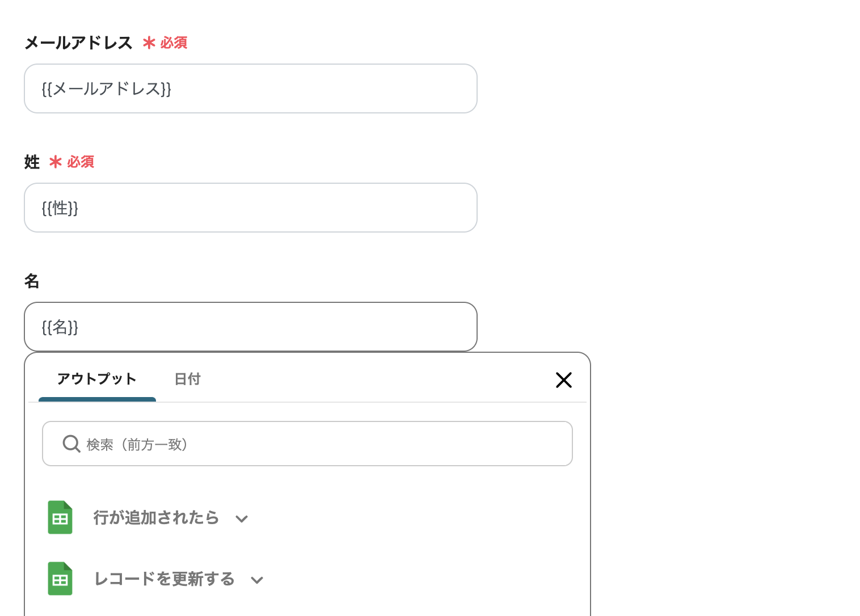Click the Google Sheets icon beside レコードを更新する
Image resolution: width=860 pixels, height=616 pixels.
click(60, 579)
